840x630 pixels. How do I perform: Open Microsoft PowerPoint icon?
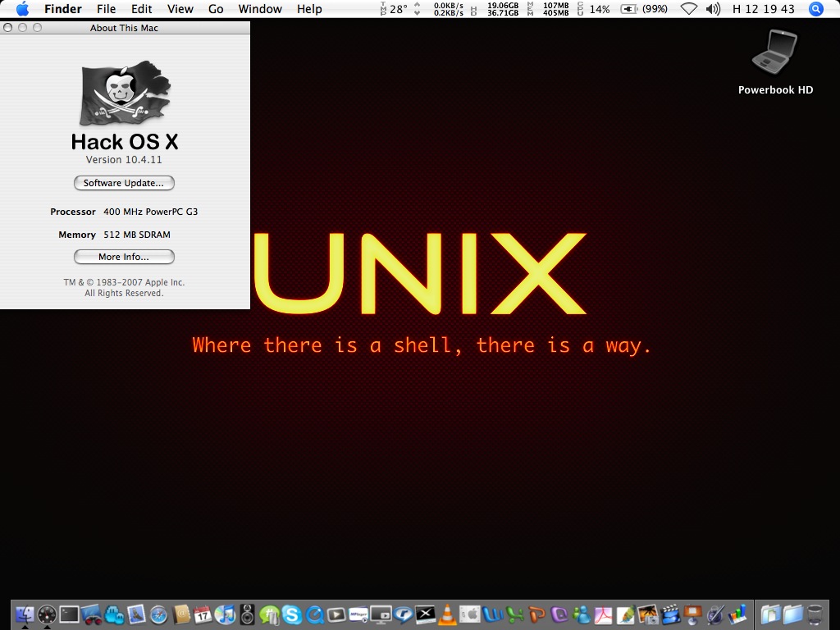pos(536,614)
